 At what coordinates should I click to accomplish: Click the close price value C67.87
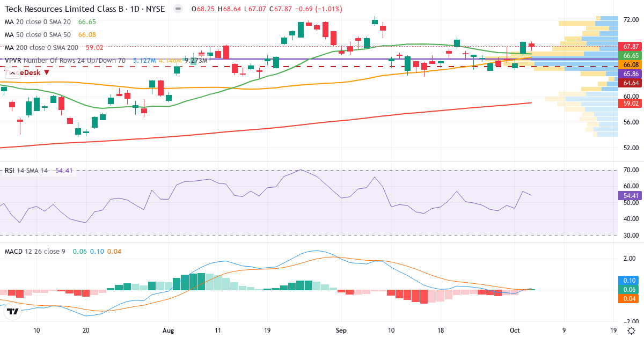(x=282, y=9)
